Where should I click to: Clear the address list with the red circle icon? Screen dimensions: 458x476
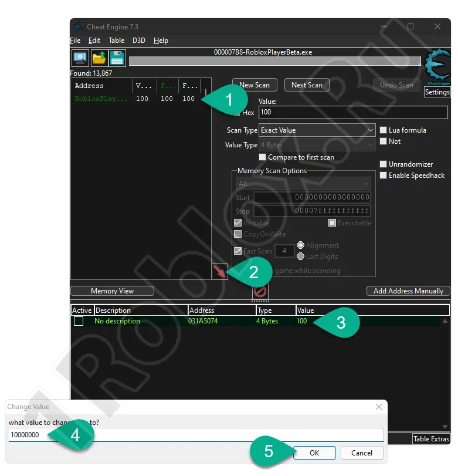260,292
